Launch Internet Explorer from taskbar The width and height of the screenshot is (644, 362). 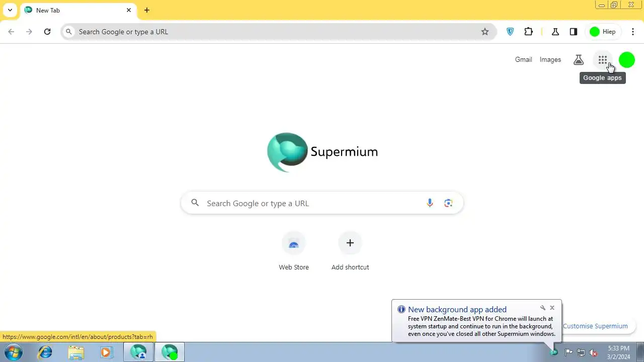click(45, 352)
